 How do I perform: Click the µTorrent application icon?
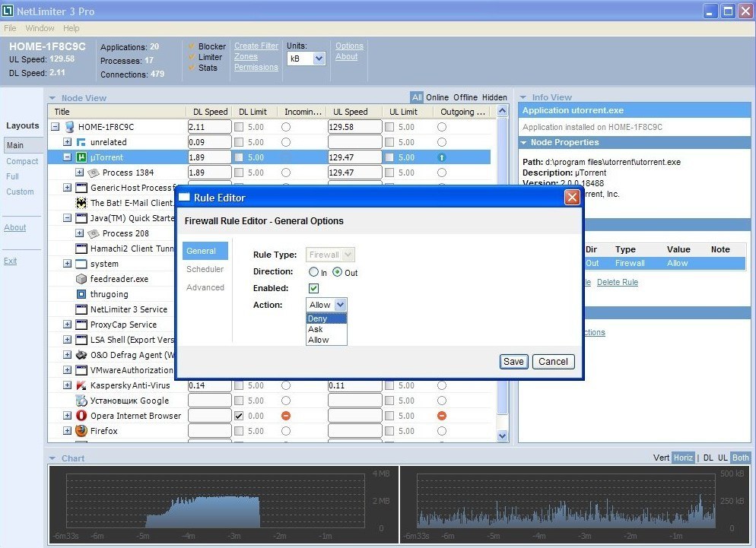pos(81,157)
